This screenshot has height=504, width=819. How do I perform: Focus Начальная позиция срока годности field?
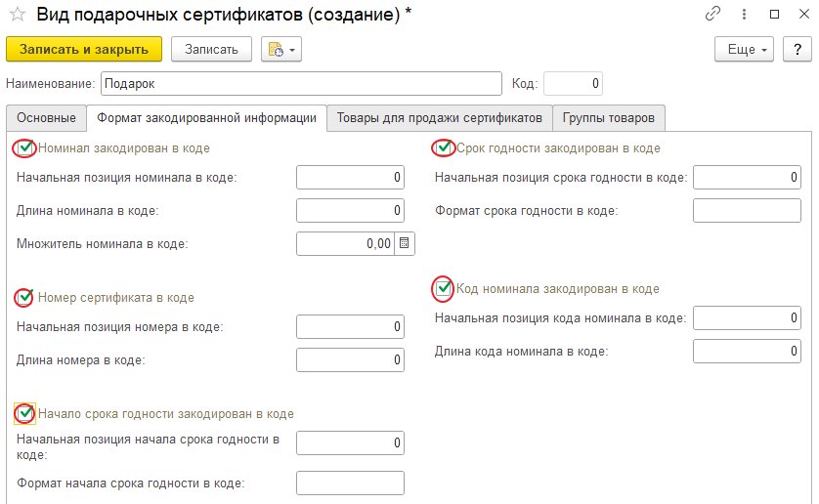(747, 178)
